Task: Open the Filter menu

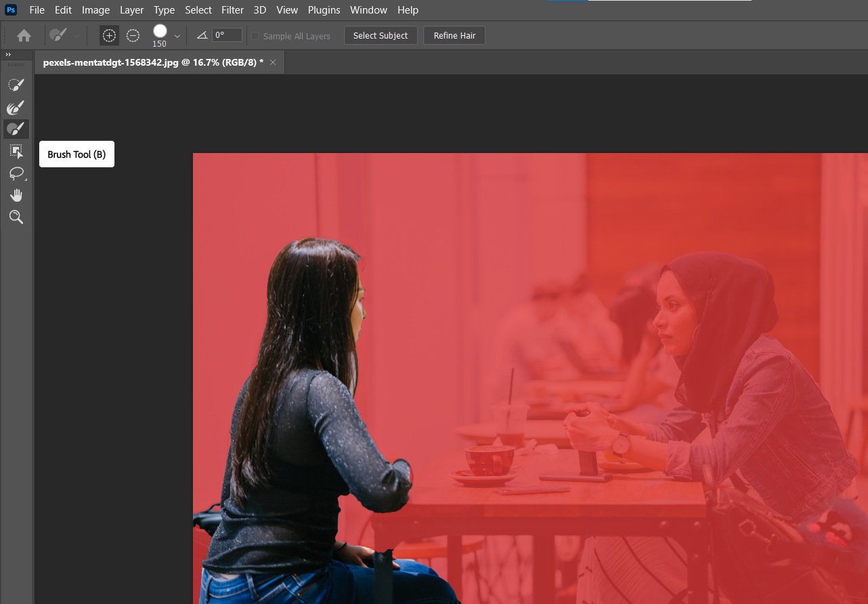Action: (x=232, y=10)
